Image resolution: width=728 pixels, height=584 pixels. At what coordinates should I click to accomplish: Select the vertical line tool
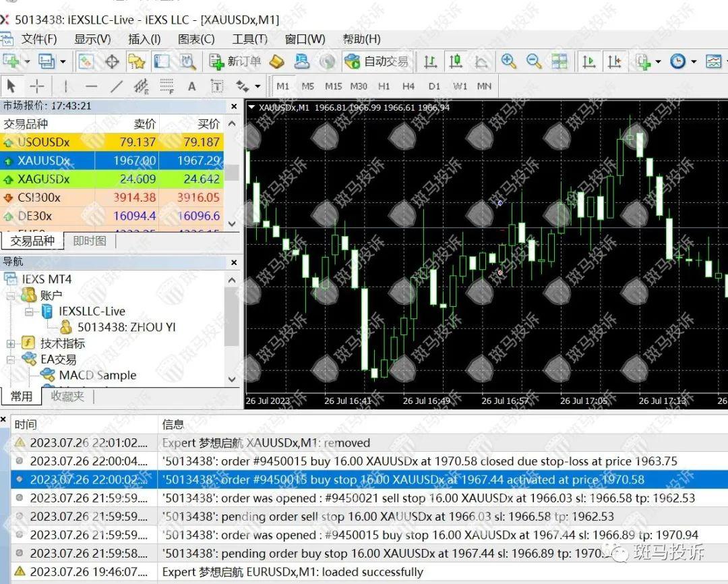[66, 86]
